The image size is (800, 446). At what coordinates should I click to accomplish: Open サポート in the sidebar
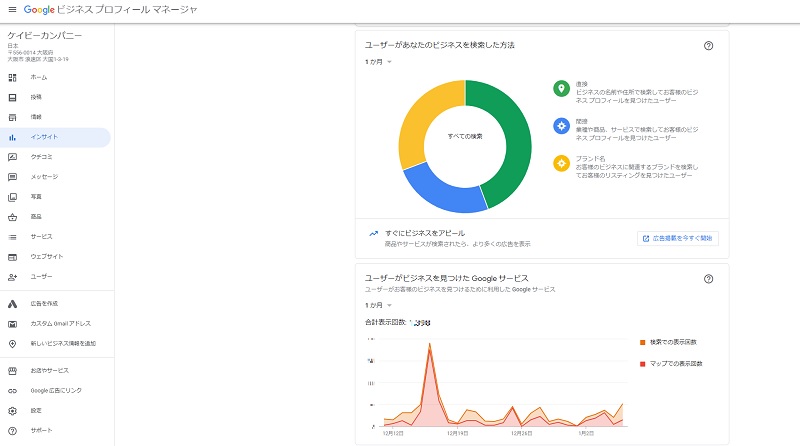pos(57,431)
